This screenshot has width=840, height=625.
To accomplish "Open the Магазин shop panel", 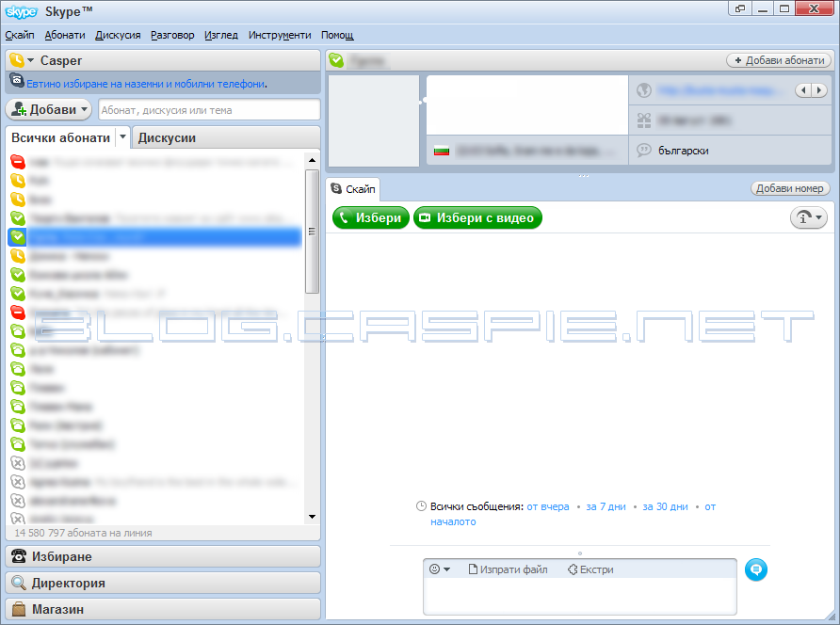I will tap(163, 609).
